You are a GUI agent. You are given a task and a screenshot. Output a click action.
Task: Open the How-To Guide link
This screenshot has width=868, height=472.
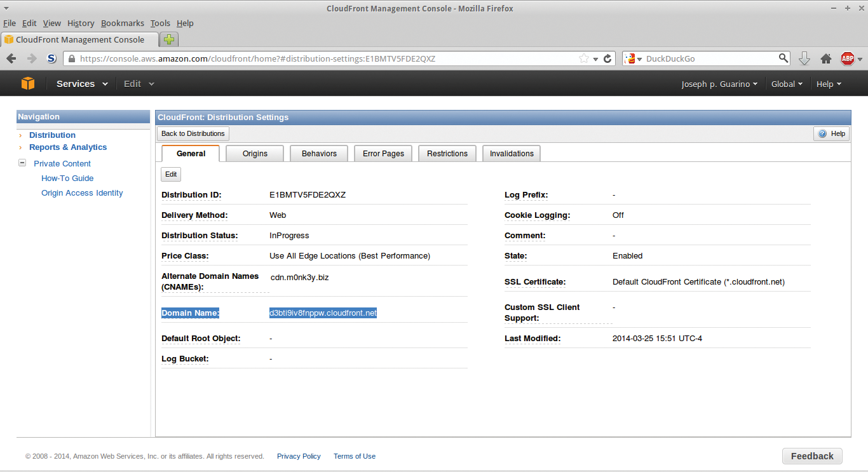pyautogui.click(x=67, y=179)
